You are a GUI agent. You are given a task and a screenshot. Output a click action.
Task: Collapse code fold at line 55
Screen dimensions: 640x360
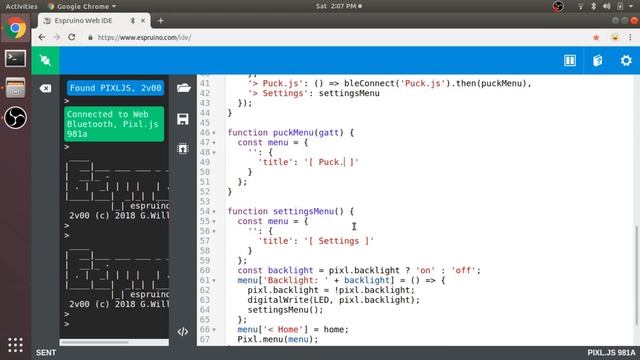click(214, 222)
